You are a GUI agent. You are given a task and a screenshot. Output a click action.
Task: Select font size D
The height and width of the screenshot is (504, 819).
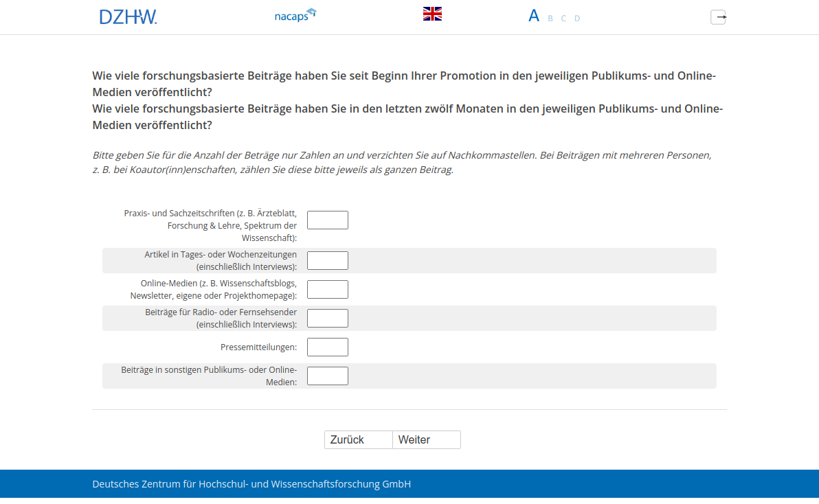tap(577, 19)
